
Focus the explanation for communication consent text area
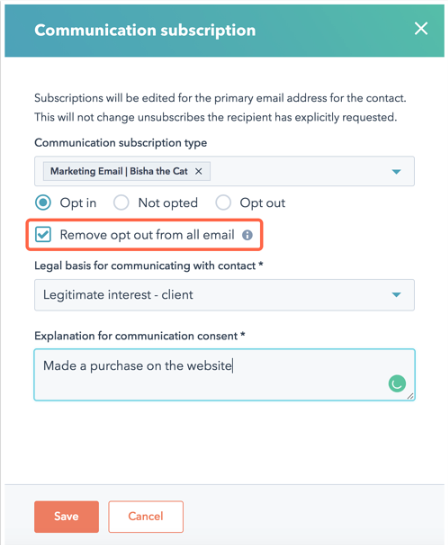tap(224, 374)
